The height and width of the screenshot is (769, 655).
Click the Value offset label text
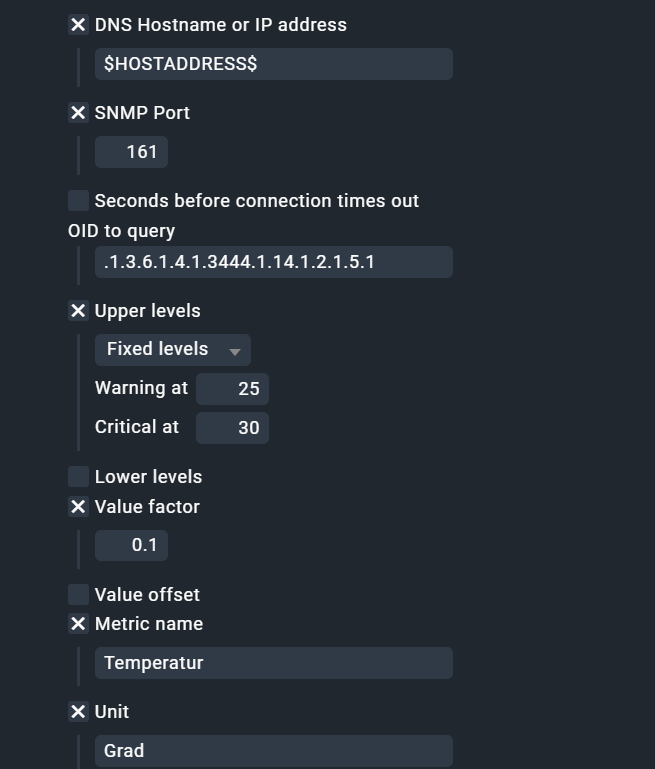(x=147, y=595)
